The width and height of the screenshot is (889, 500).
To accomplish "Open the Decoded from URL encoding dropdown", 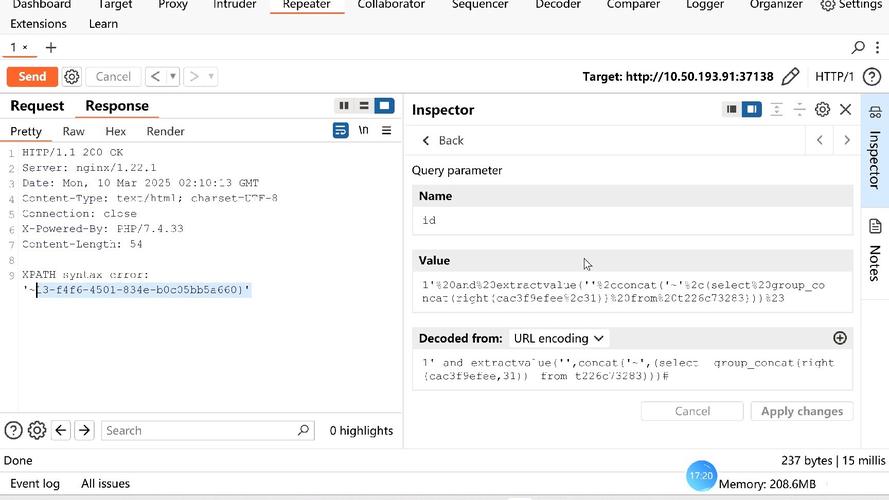I will coord(558,339).
